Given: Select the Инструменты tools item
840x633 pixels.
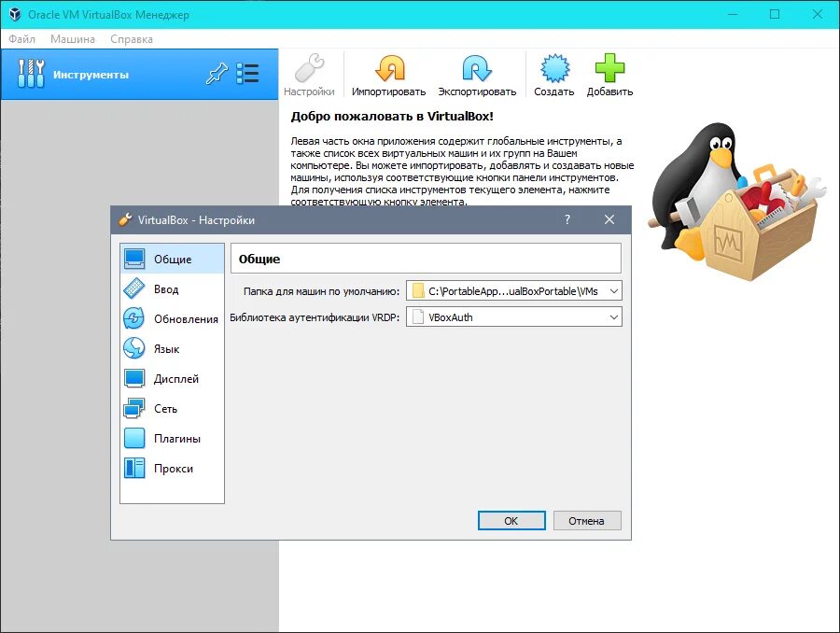Looking at the screenshot, I should 139,75.
